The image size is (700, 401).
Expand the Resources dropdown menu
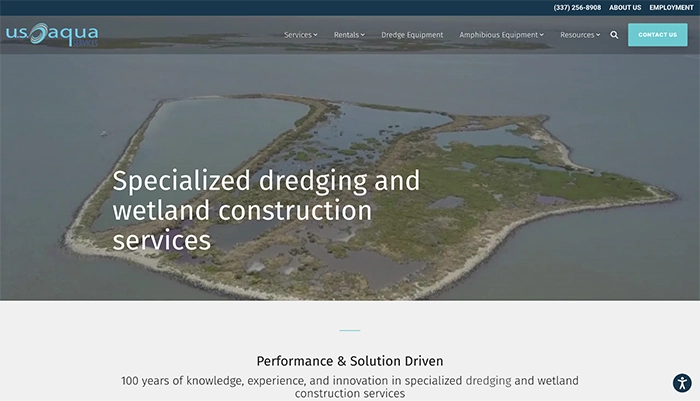580,35
